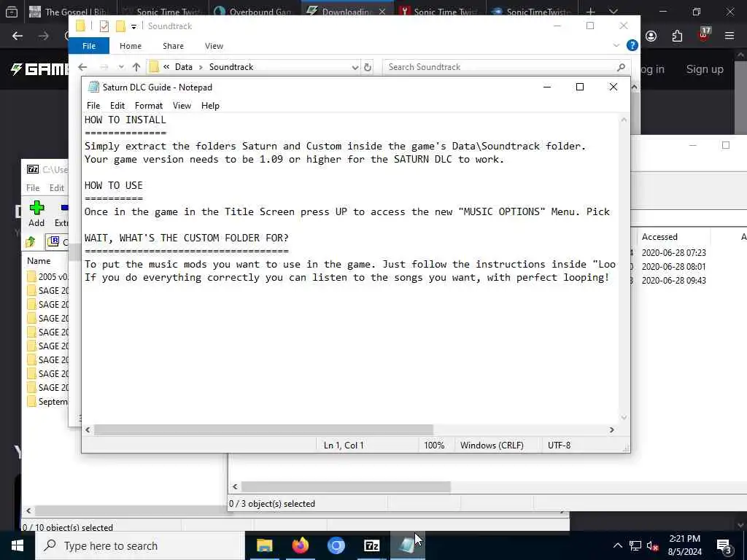
Task: Click Properties checkmark icon in Explorer title bar
Action: pyautogui.click(x=104, y=26)
